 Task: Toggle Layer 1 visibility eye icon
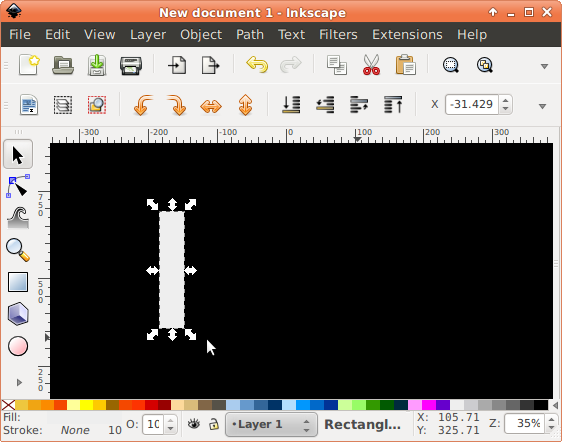pos(194,424)
